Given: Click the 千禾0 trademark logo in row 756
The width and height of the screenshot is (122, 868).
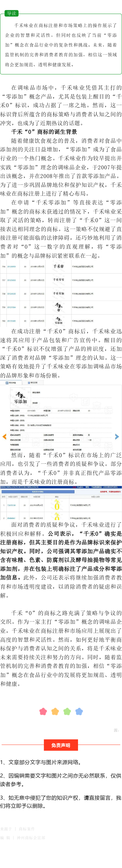Looking at the screenshot, I should tap(59, 266).
